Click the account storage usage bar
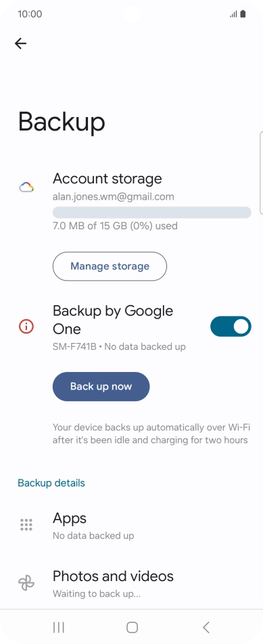Viewport: 263px width, 644px height. (152, 212)
